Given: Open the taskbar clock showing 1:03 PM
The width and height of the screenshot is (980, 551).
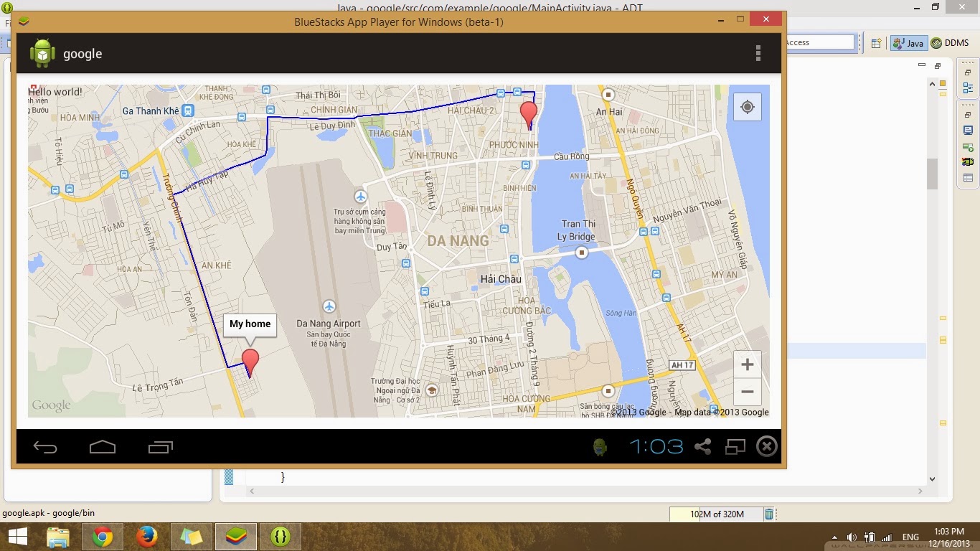Looking at the screenshot, I should pos(950,537).
